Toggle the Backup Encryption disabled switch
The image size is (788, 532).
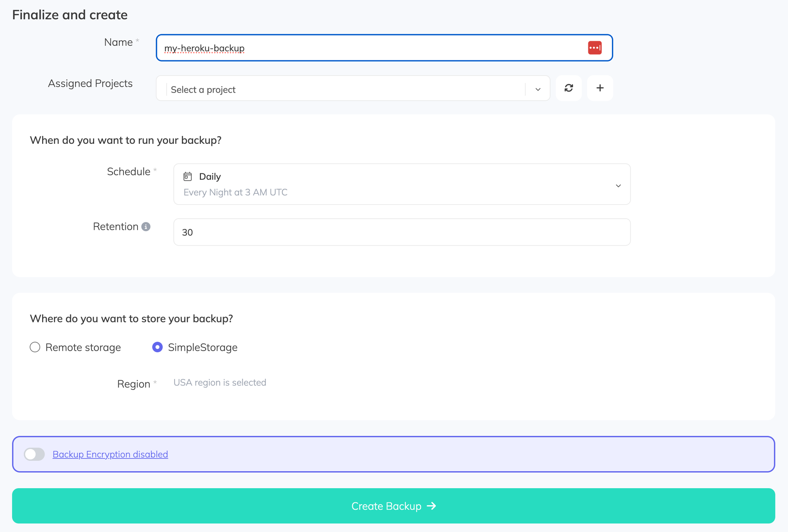click(x=34, y=454)
